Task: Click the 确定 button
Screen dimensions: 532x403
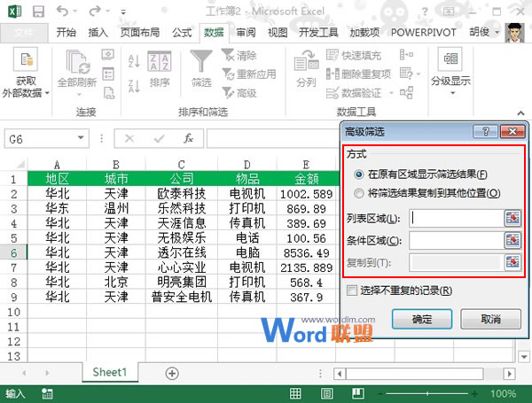Action: tap(422, 319)
